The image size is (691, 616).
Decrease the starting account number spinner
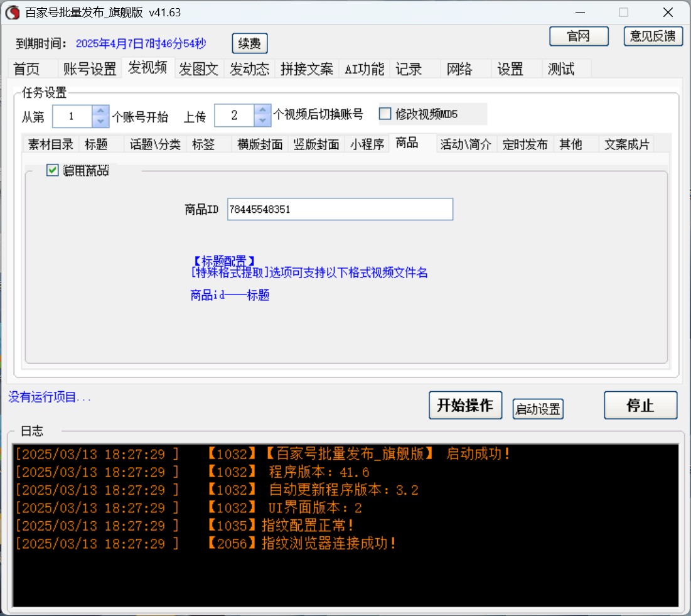[x=100, y=121]
